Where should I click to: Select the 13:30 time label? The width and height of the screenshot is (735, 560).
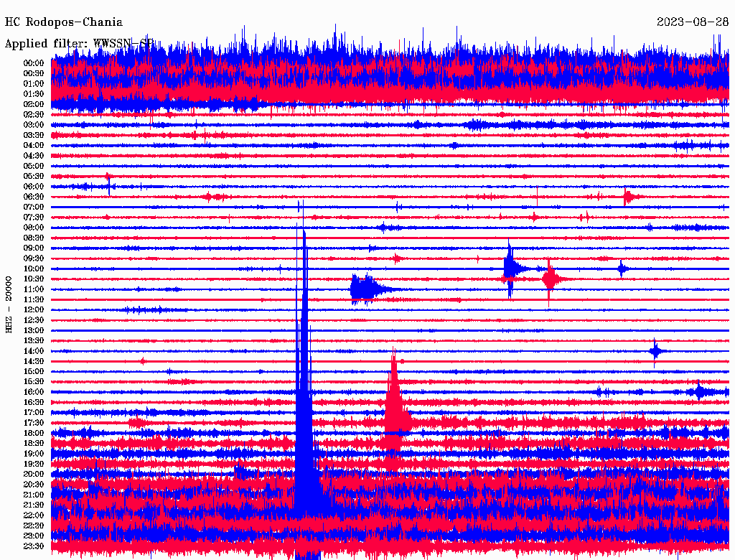(34, 340)
